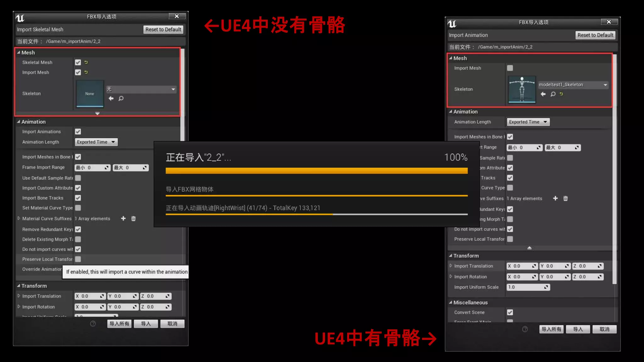
Task: Click the RightWrist animation track progress bar
Action: tap(317, 214)
